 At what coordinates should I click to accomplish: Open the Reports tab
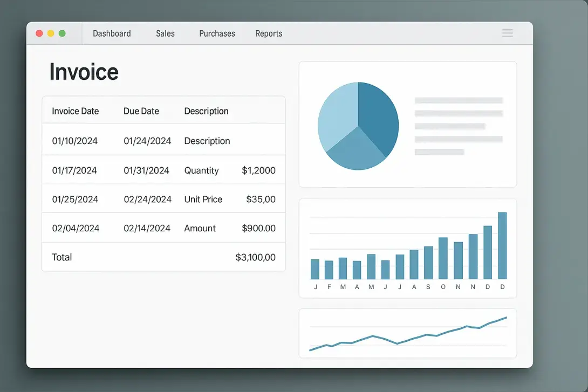(269, 33)
